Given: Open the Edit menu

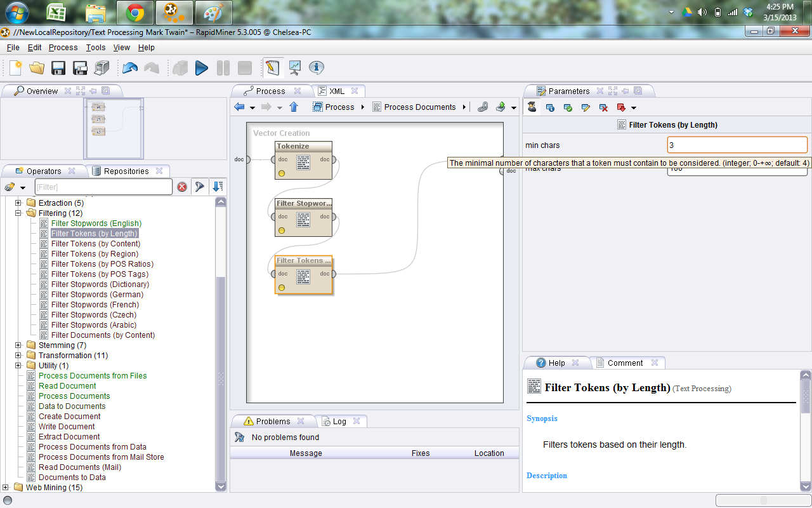Looking at the screenshot, I should [x=34, y=47].
